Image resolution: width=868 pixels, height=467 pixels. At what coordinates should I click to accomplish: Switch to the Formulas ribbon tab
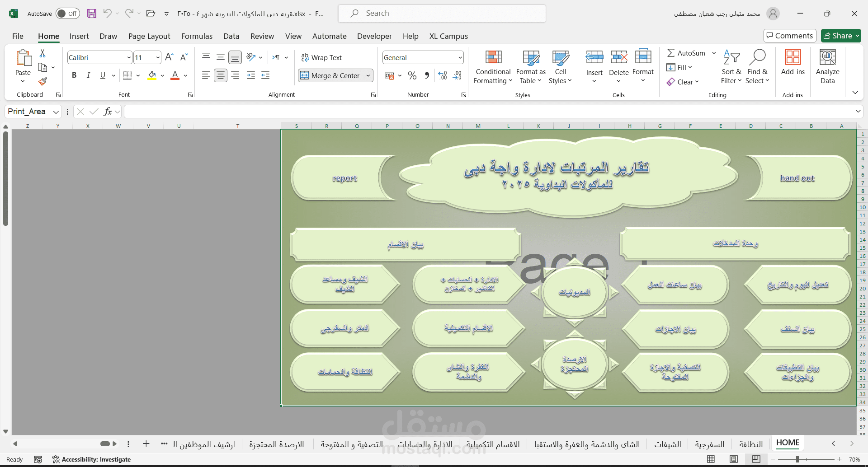click(197, 36)
